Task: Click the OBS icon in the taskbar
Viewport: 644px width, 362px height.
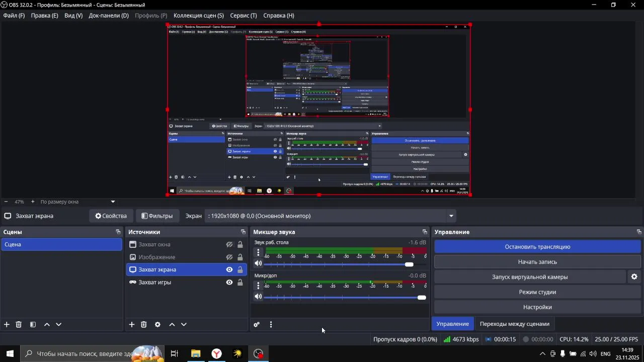Action: tap(259, 354)
